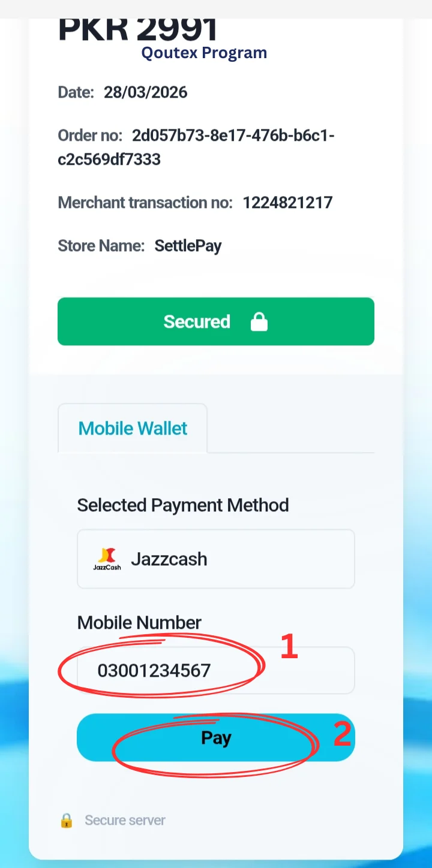Image resolution: width=432 pixels, height=868 pixels.
Task: Click the Mobile Number field label
Action: tap(139, 622)
